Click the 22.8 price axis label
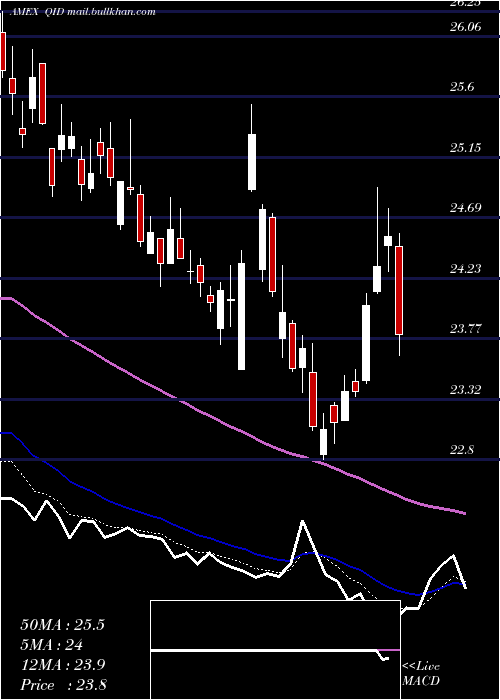This screenshot has height=700, width=500. [462, 450]
